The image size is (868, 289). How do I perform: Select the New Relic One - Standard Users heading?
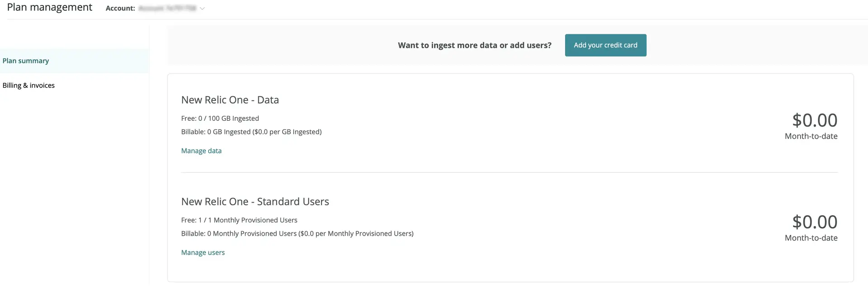(255, 202)
